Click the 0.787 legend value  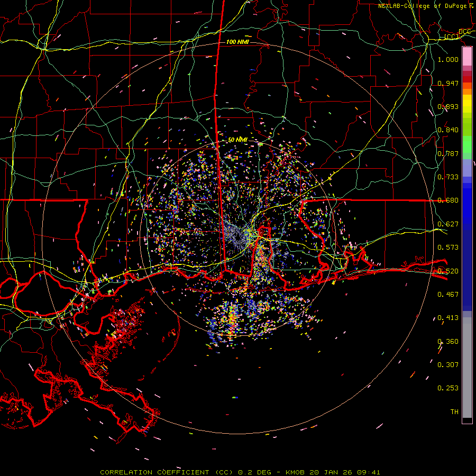click(x=448, y=153)
